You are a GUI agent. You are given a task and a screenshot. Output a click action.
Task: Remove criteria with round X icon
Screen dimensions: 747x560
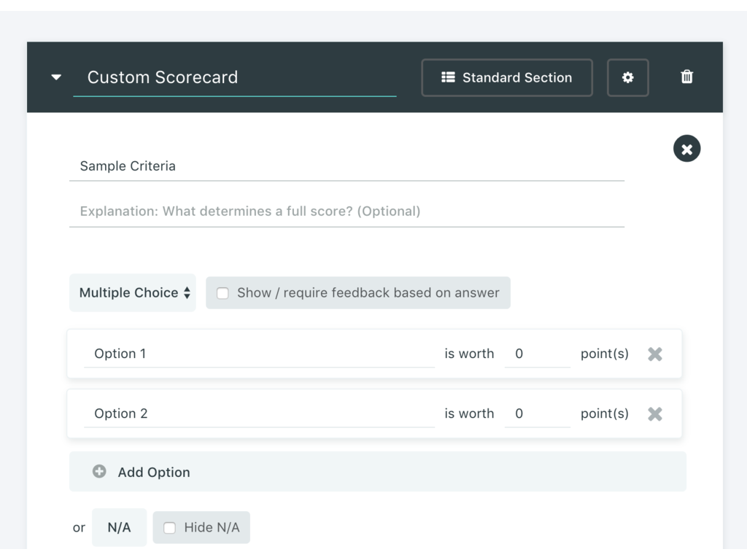(686, 149)
